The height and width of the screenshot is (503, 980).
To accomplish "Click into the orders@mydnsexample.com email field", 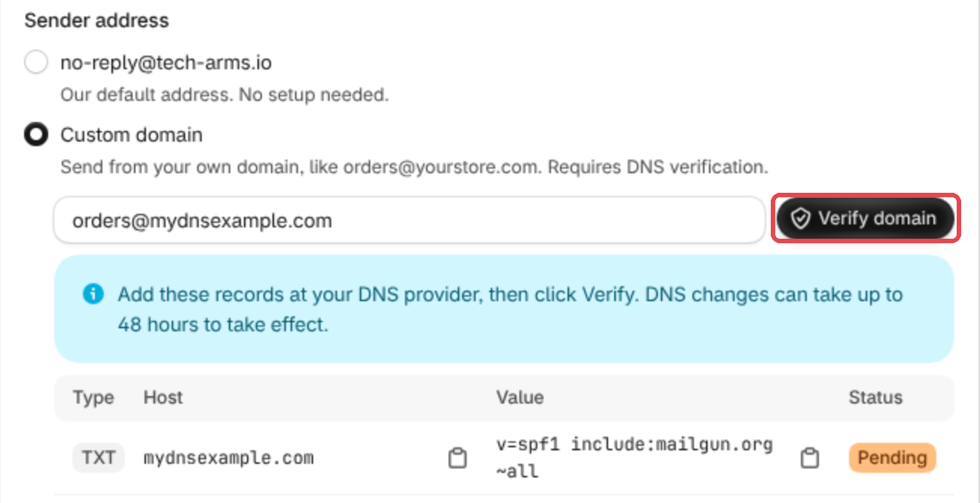I will pyautogui.click(x=409, y=220).
